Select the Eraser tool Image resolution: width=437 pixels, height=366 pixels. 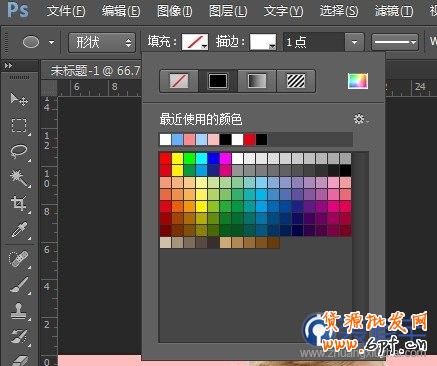tap(19, 360)
